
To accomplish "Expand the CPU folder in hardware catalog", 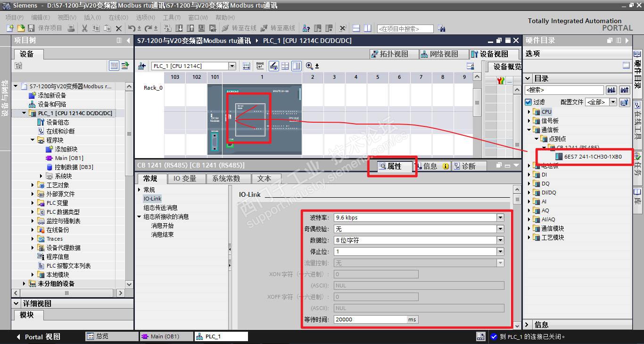I will [529, 112].
